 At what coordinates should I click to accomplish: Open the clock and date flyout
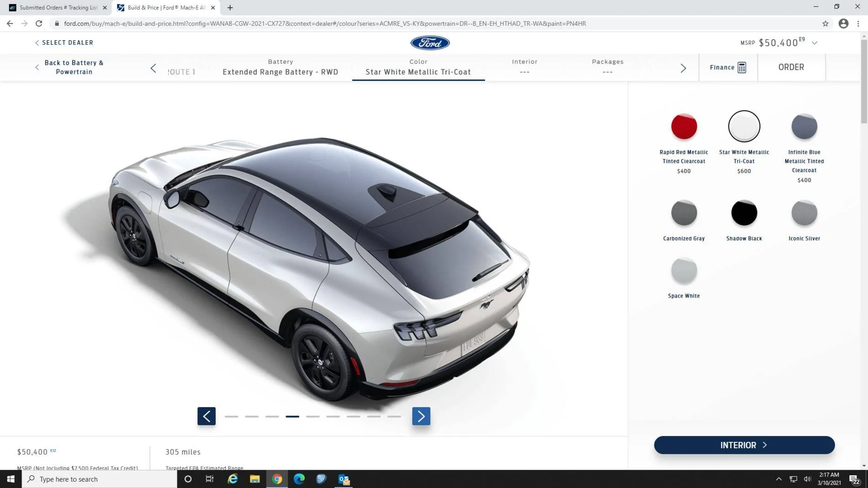point(829,479)
